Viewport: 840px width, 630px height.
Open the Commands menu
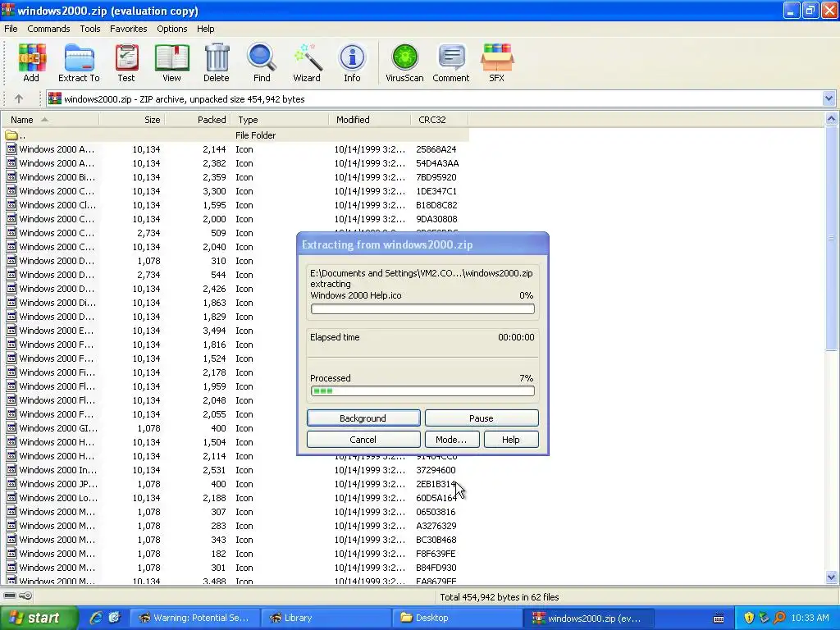click(48, 29)
